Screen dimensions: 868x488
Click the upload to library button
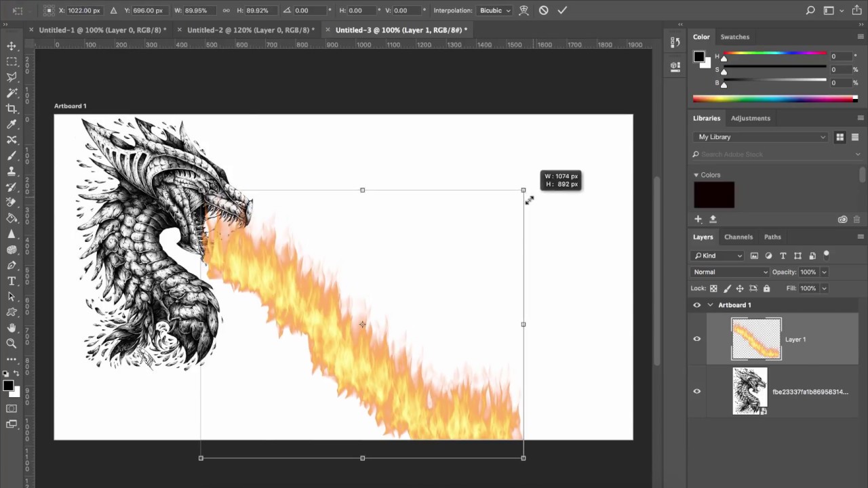pyautogui.click(x=713, y=219)
